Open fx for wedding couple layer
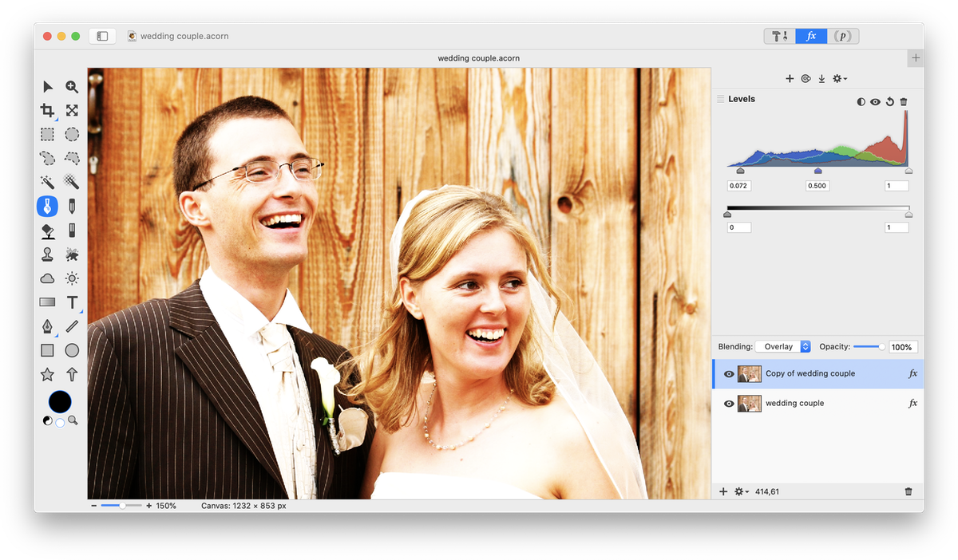958x560 pixels. pos(913,403)
